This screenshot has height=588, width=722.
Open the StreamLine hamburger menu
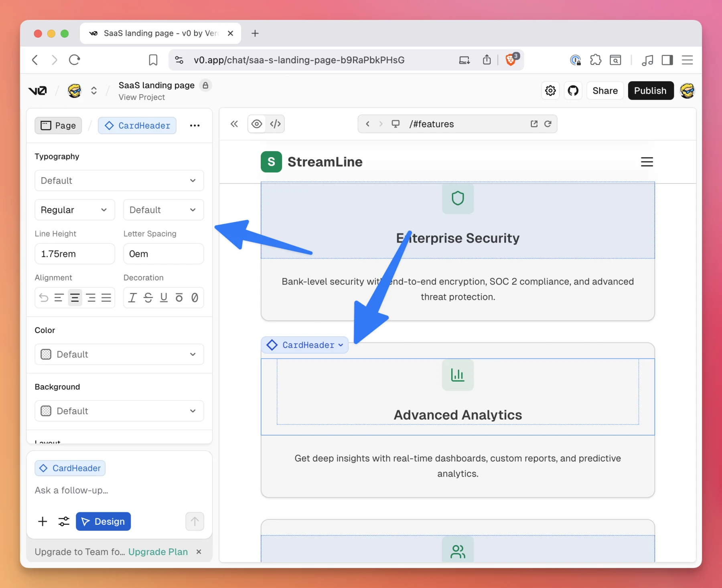647,162
